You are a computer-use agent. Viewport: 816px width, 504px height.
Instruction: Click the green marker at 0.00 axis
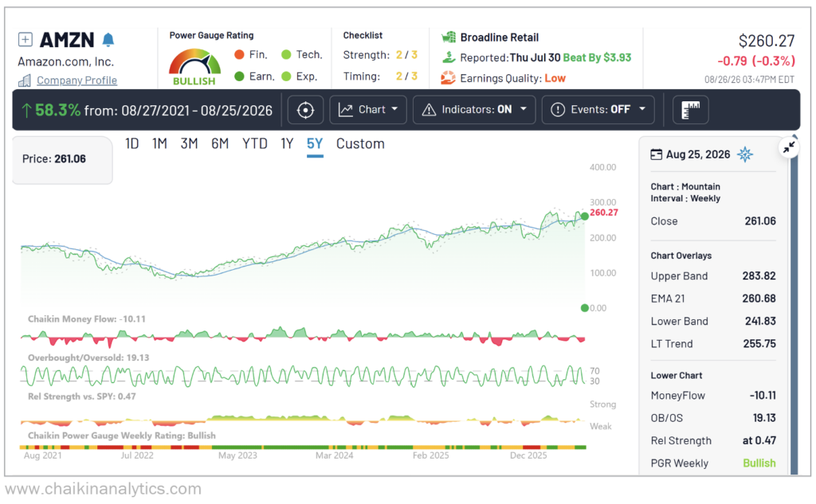click(x=584, y=308)
